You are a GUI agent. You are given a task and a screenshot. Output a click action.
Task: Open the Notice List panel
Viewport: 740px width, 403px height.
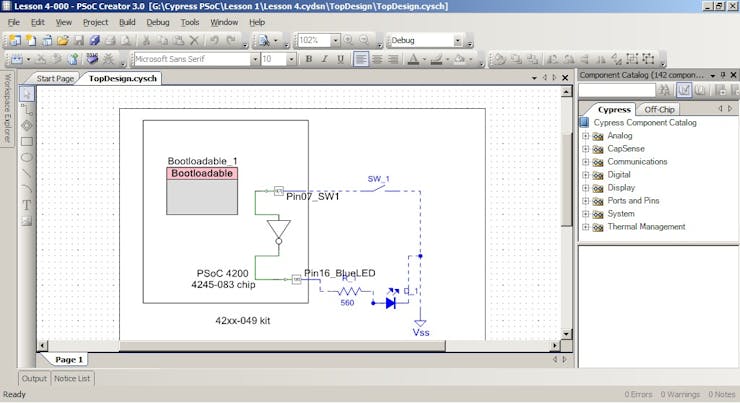[72, 378]
